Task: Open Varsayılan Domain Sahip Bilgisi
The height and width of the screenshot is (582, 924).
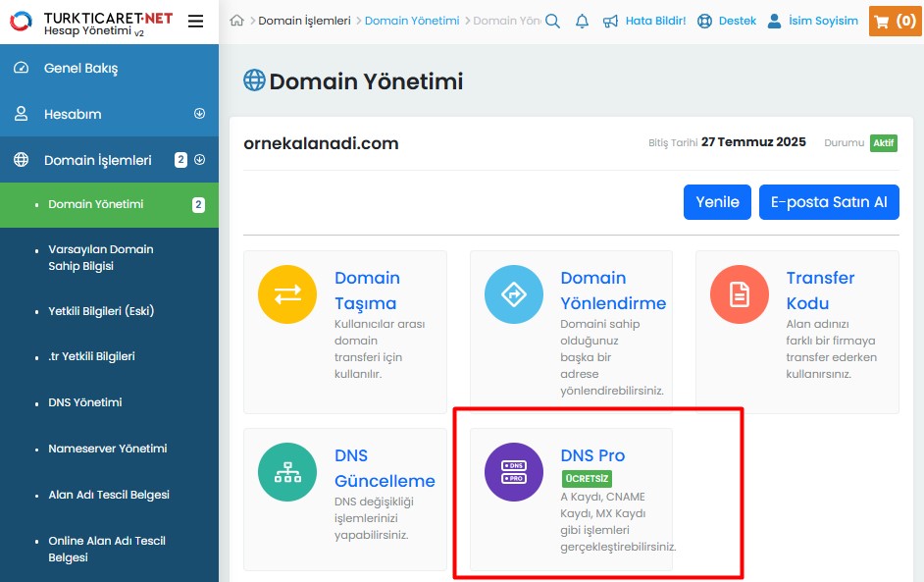Action: tap(101, 258)
